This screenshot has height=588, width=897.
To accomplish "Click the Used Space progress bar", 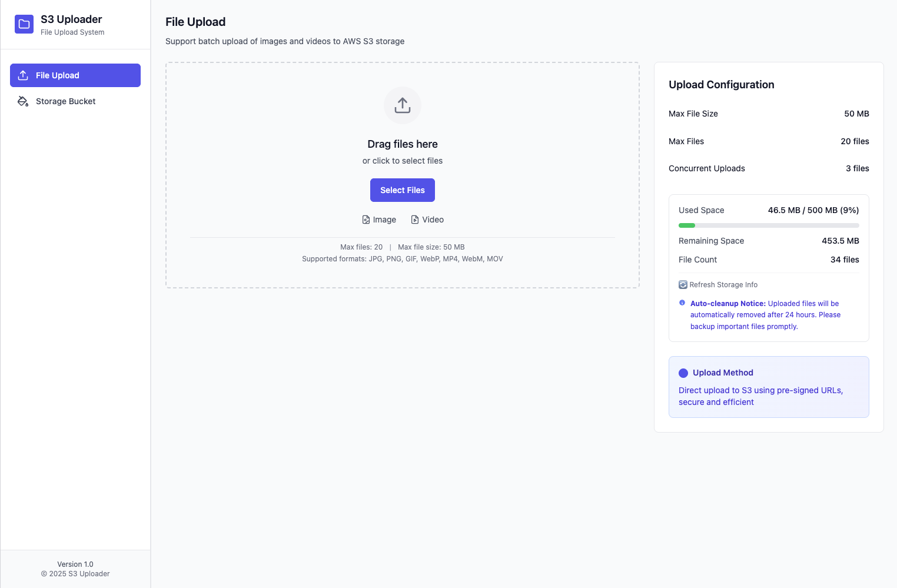I will tap(769, 225).
